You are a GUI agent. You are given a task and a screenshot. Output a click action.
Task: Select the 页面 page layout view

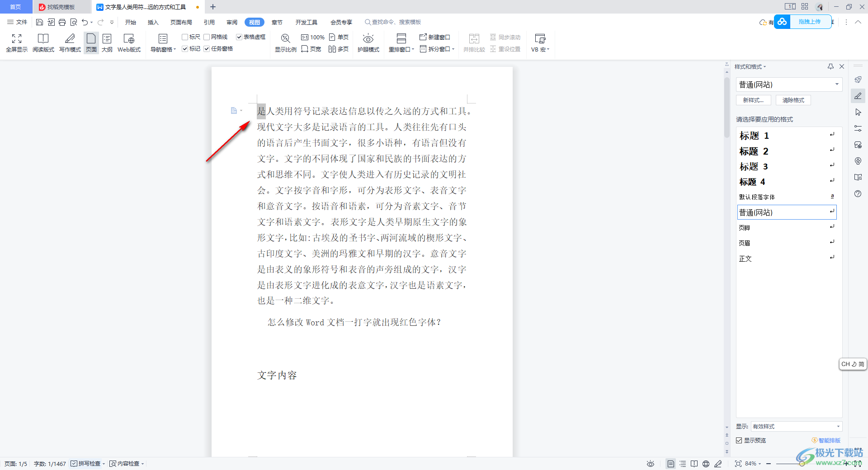pos(91,43)
